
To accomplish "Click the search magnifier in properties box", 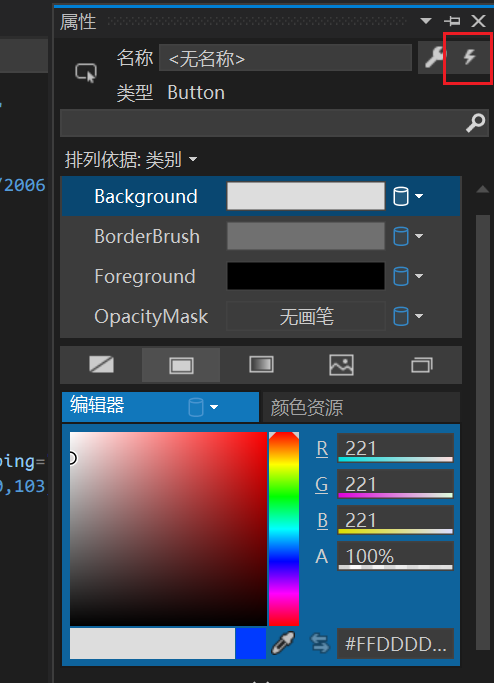I will click(475, 123).
